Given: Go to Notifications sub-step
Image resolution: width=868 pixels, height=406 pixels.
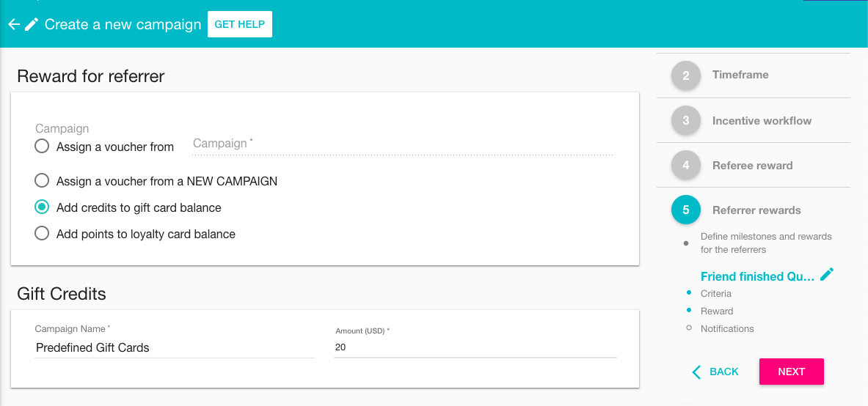Looking at the screenshot, I should pyautogui.click(x=727, y=328).
